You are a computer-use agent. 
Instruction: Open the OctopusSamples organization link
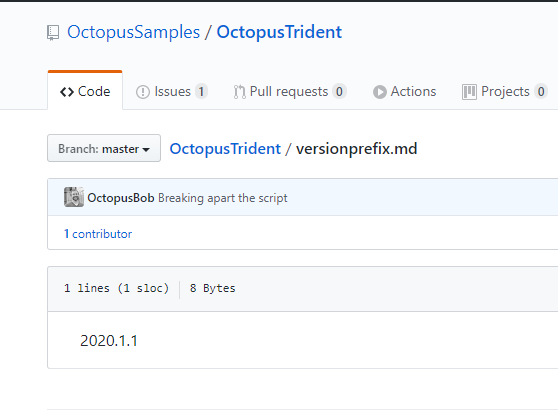tap(133, 32)
